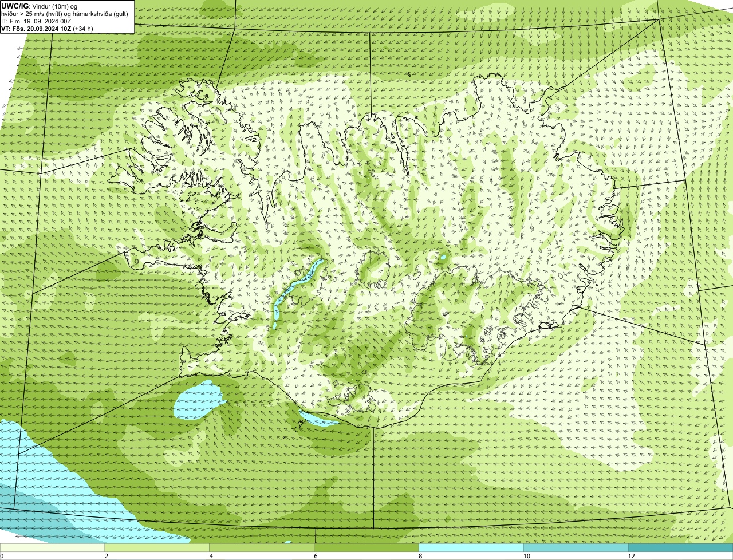Click the legend tick label "6"
The image size is (733, 560).
316,556
